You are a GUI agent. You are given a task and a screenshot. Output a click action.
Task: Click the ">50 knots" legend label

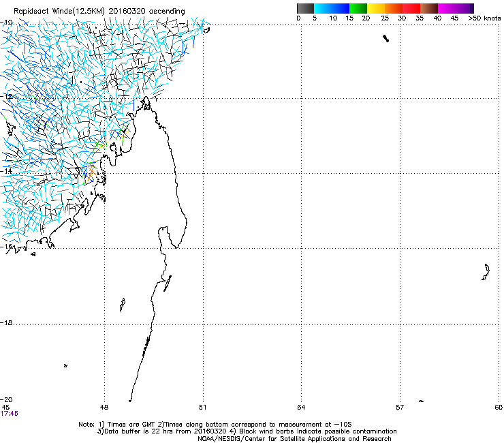click(x=484, y=18)
